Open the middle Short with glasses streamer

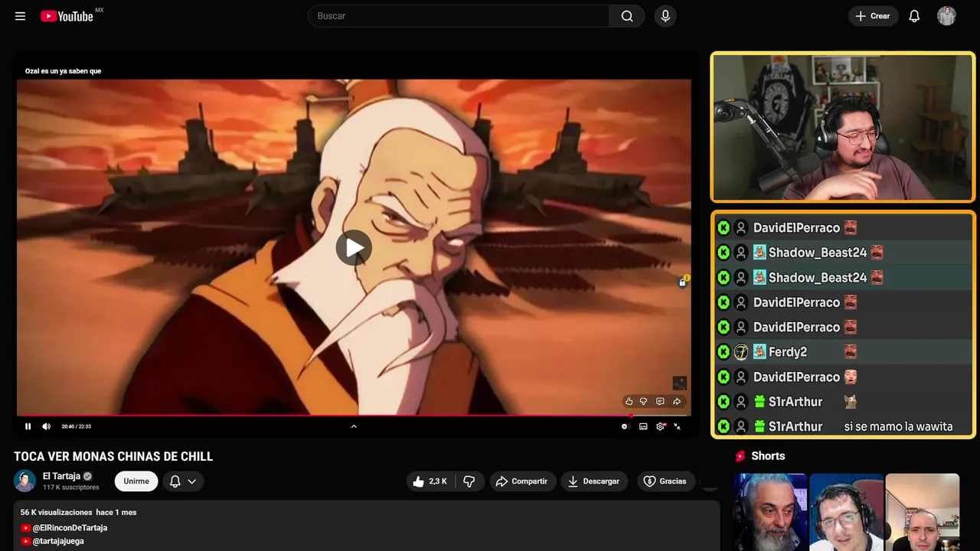click(x=846, y=512)
